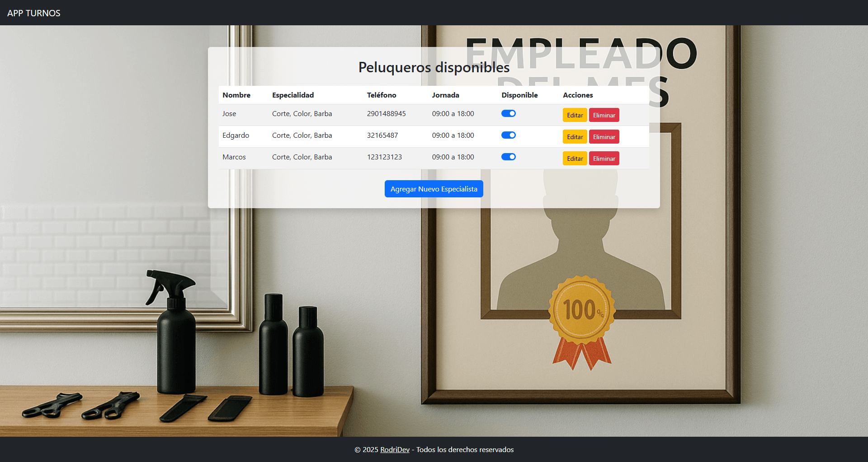
Task: Select the Especialidad column header
Action: pos(293,95)
